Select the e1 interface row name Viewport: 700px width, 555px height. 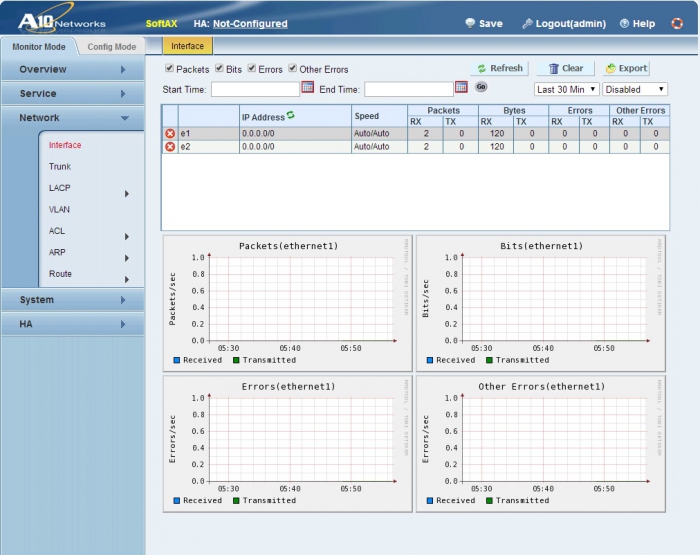pyautogui.click(x=185, y=134)
